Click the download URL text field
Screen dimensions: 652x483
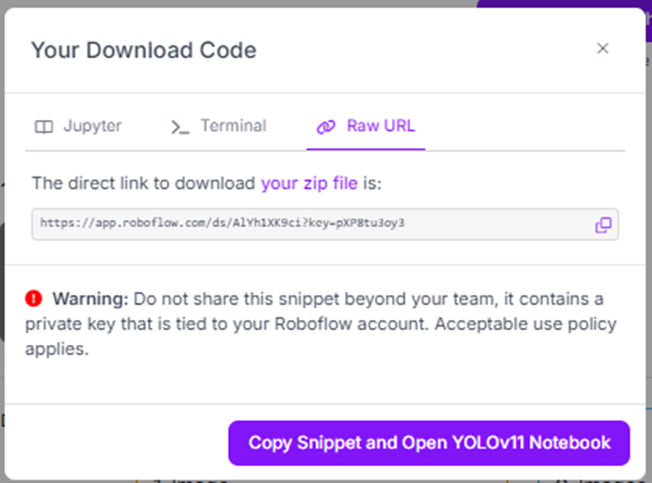[x=325, y=224]
